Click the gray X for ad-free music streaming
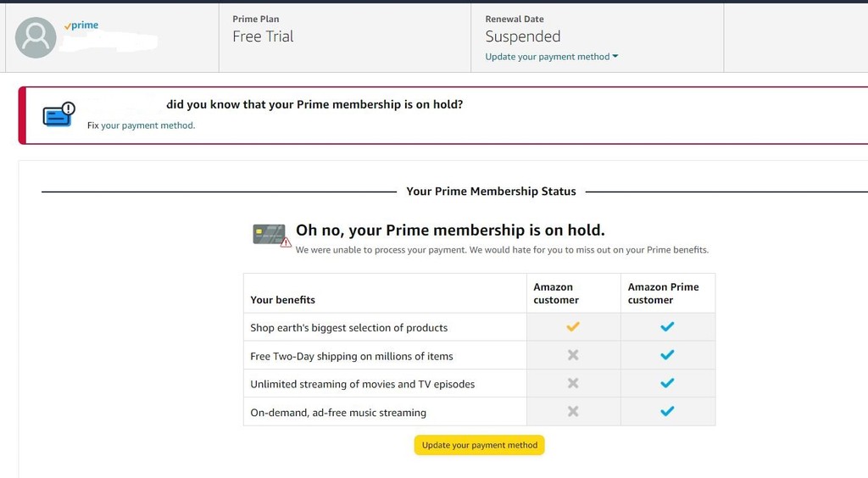 pyautogui.click(x=573, y=412)
